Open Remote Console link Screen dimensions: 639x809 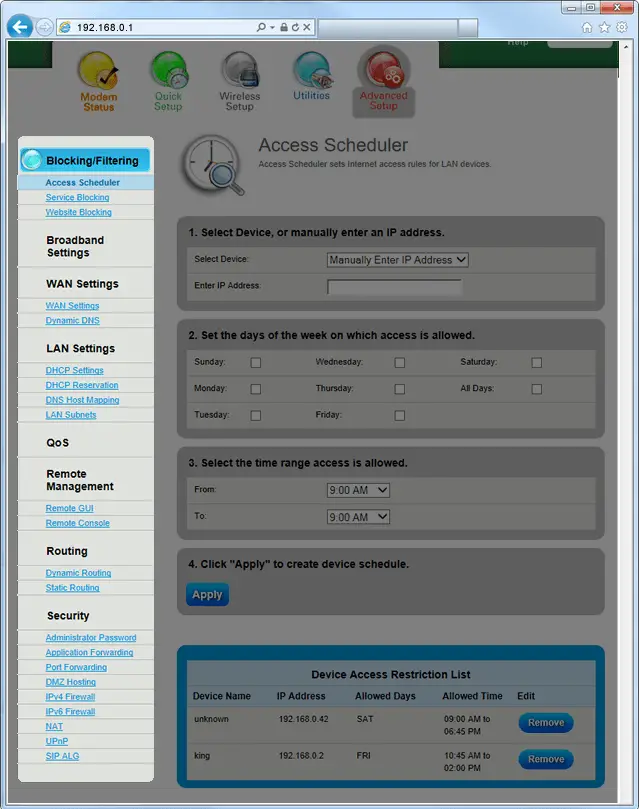click(77, 524)
